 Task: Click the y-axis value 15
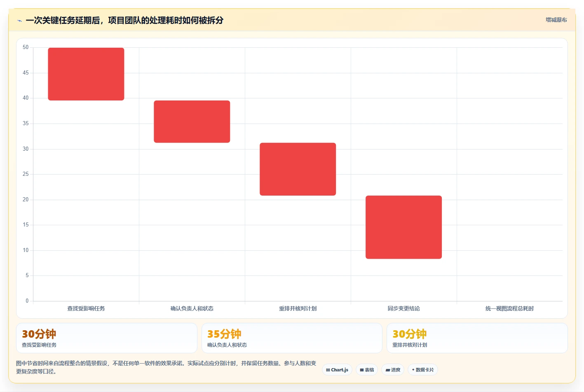pos(26,225)
